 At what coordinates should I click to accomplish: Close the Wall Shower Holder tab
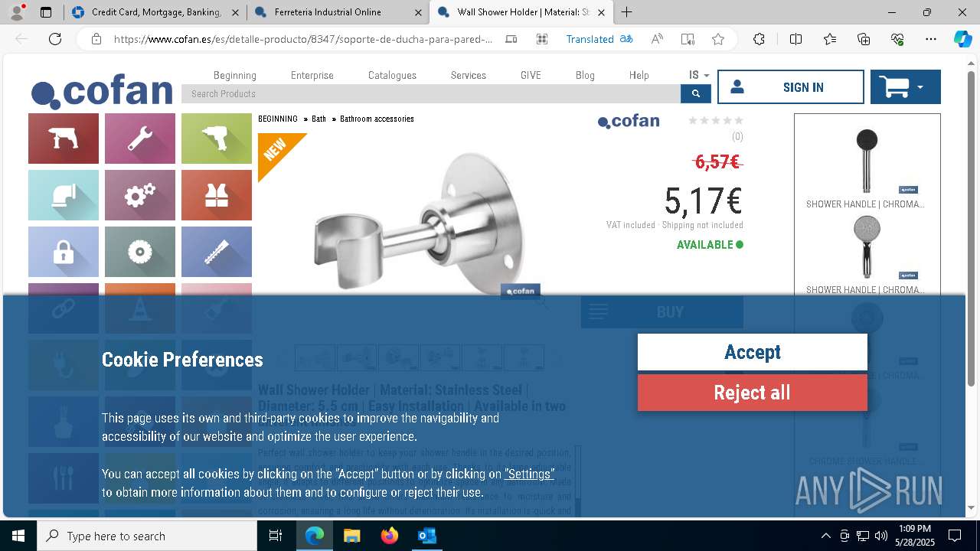tap(601, 12)
